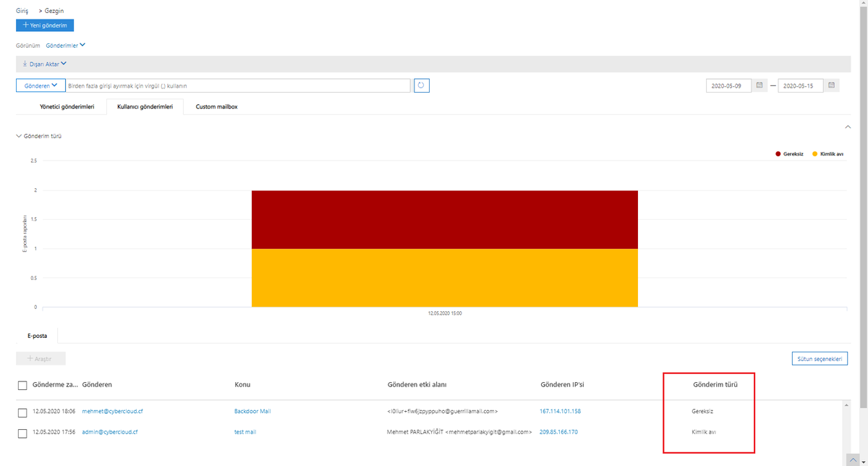Select the Backdoor Mail row checkbox

tap(22, 412)
